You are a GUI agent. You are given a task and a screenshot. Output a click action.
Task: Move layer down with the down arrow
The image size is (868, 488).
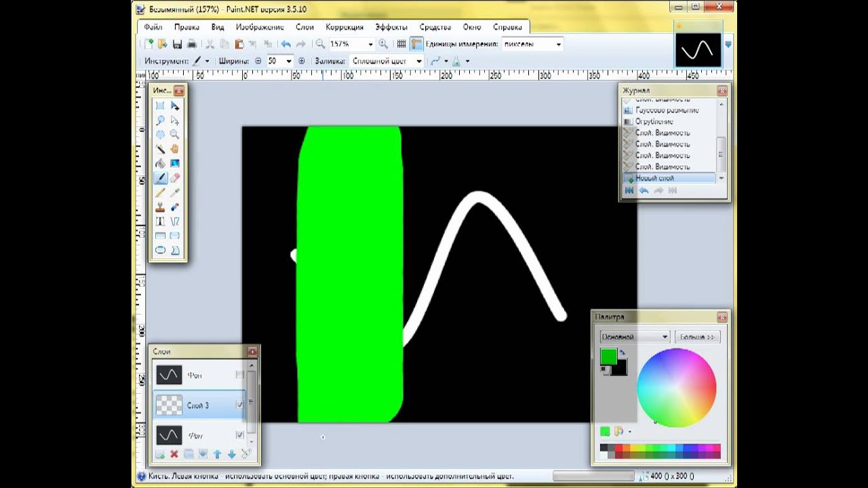click(231, 454)
